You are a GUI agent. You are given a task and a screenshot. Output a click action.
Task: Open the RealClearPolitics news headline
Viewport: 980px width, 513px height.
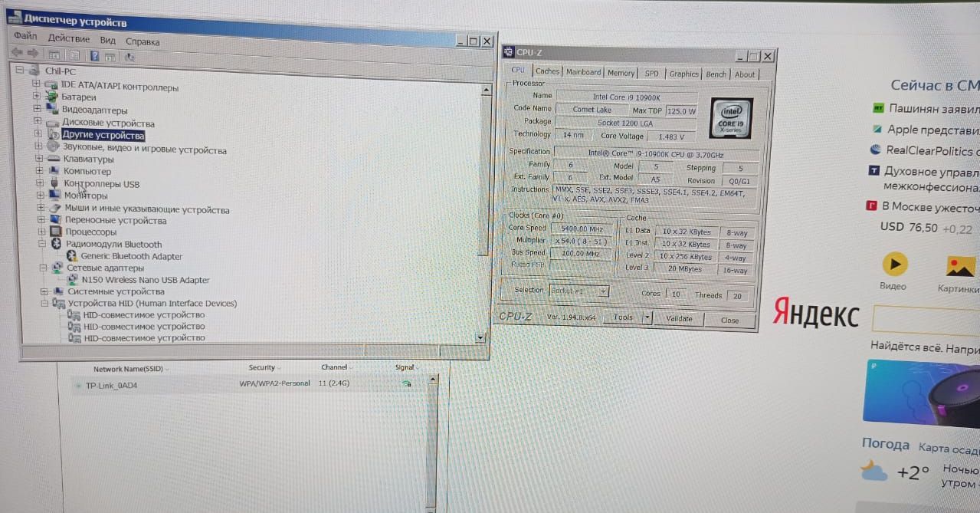coord(932,151)
